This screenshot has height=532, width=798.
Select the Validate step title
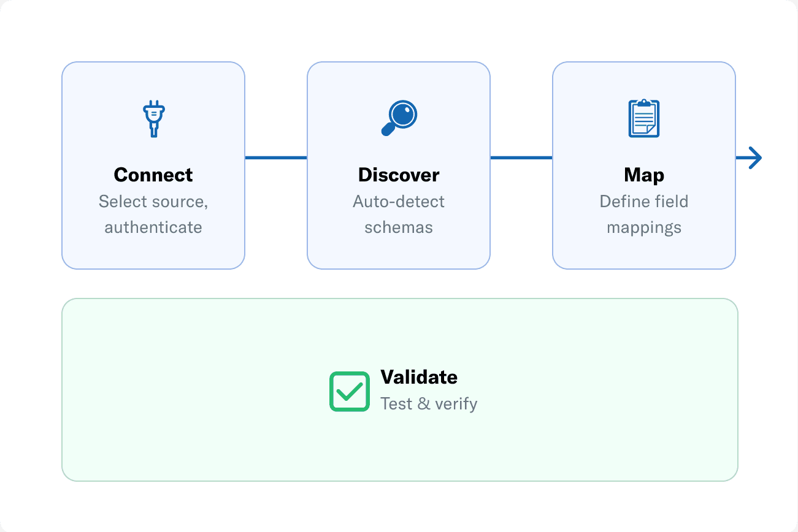point(419,376)
